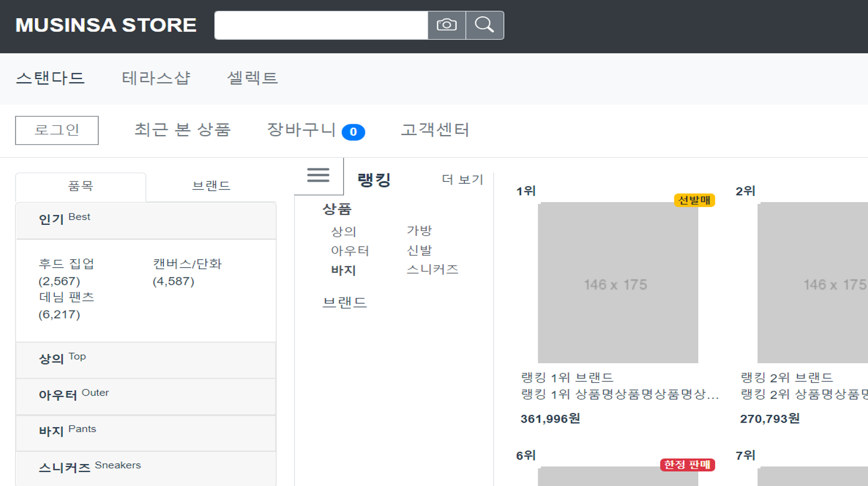Open the 스탠다드 menu item
Image resolution: width=868 pixels, height=486 pixels.
coord(50,78)
